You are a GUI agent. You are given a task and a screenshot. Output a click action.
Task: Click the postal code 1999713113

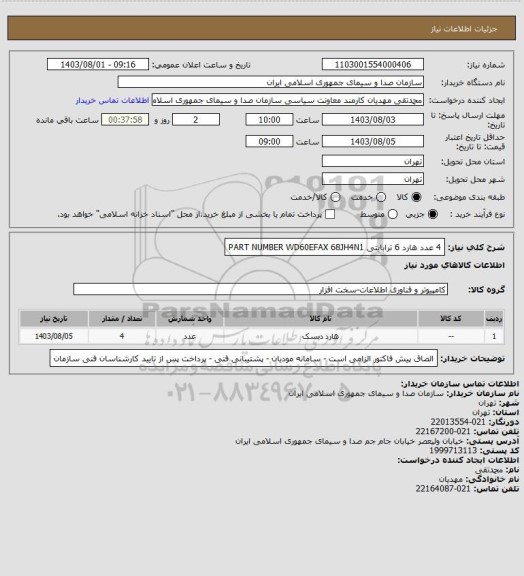click(x=453, y=450)
